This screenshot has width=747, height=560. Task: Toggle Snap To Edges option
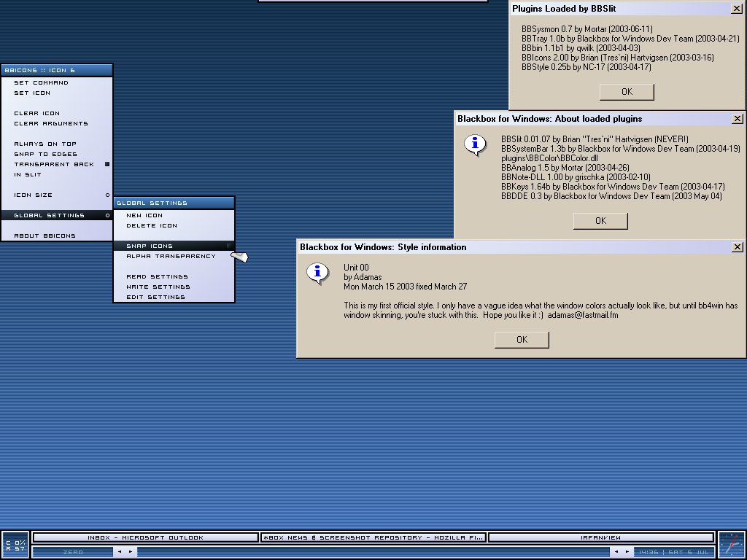pyautogui.click(x=57, y=155)
